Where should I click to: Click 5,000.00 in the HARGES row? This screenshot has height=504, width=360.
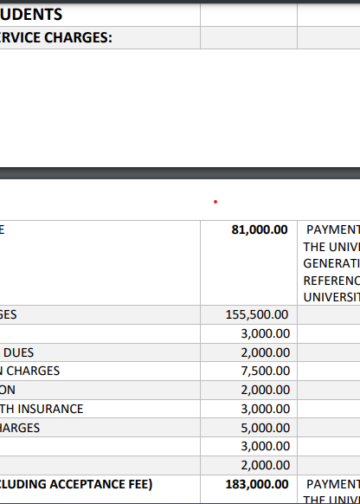(x=265, y=428)
